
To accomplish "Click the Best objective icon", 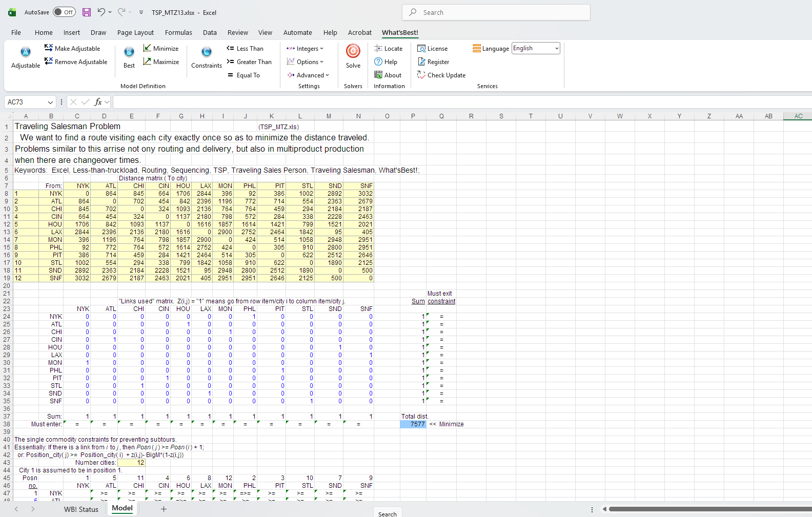I will click(129, 52).
